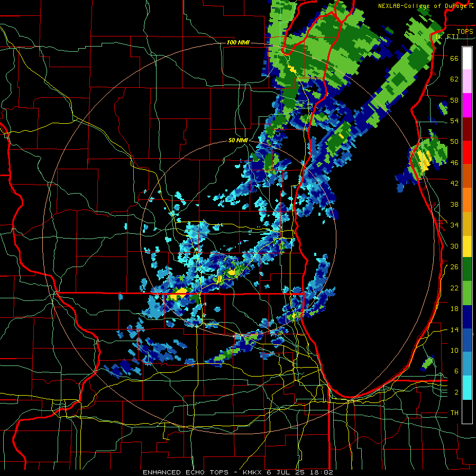The image size is (476, 476).
Task: Click the light pink swatch on the tops scale
Action: (467, 81)
